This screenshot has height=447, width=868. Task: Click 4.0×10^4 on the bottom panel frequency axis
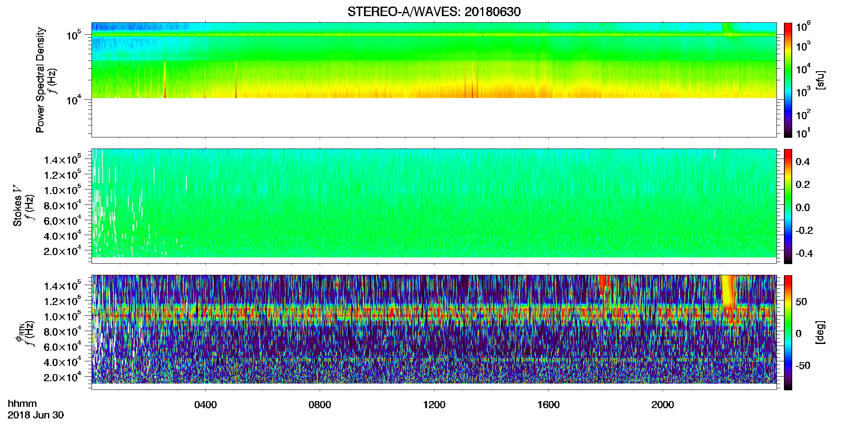63,362
